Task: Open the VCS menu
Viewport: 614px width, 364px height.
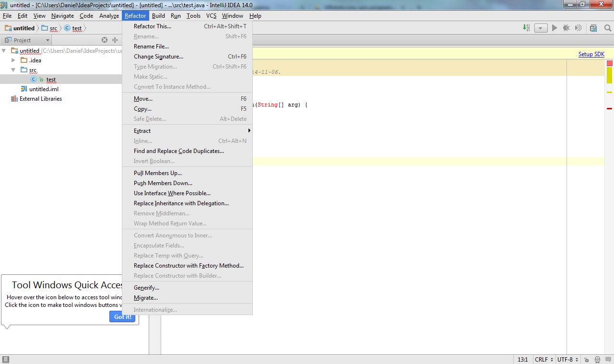Action: [x=212, y=16]
